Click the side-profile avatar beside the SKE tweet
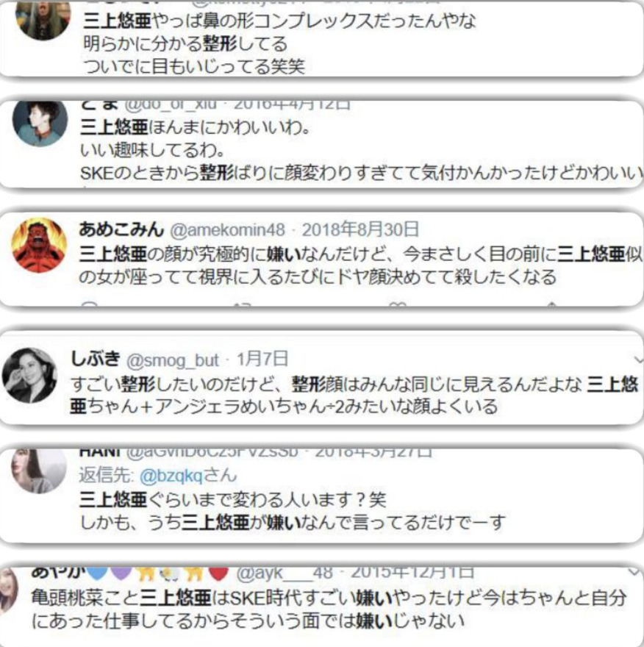Image resolution: width=644 pixels, height=647 pixels. [40, 123]
